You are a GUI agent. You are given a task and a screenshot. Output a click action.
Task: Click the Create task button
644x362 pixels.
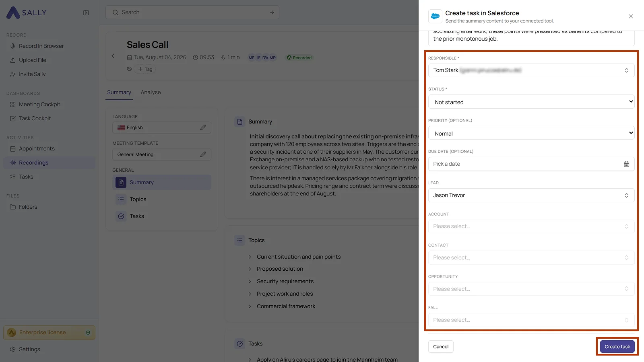(x=617, y=347)
